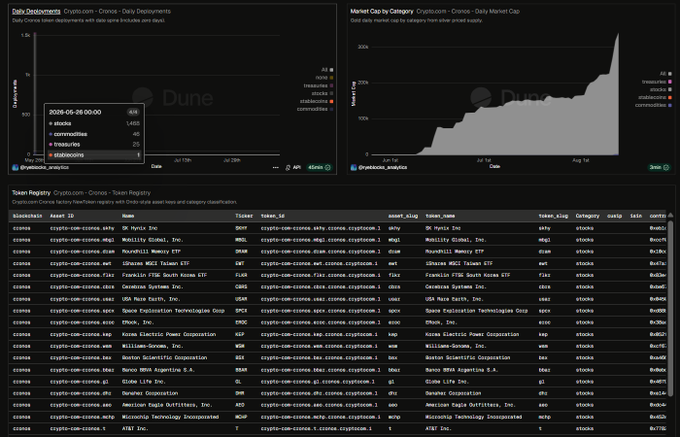Toggle the 'none' series in Daily Deployments legend
Screen dimensions: 680x437
point(324,78)
